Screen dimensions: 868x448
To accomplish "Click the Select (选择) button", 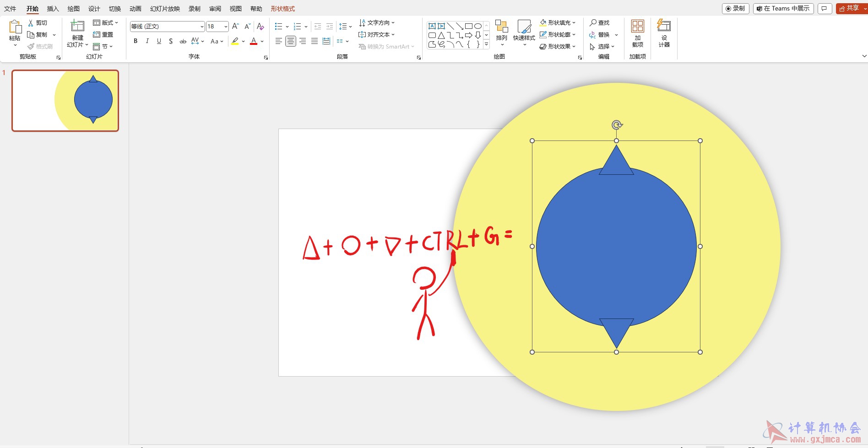I will point(602,46).
